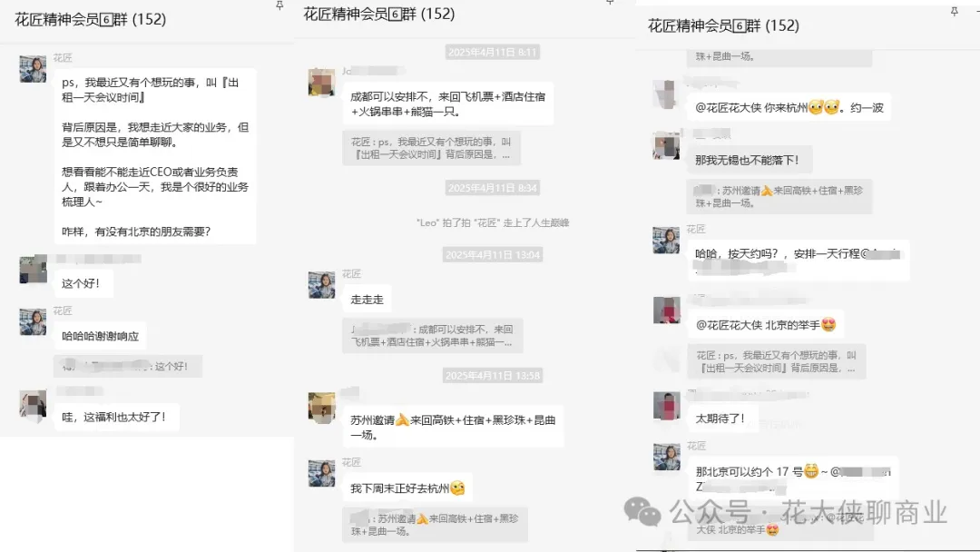Screen dimensions: 980x552
Task: Open the avatar beside '哇,这福利也太好了!'
Action: tap(34, 403)
